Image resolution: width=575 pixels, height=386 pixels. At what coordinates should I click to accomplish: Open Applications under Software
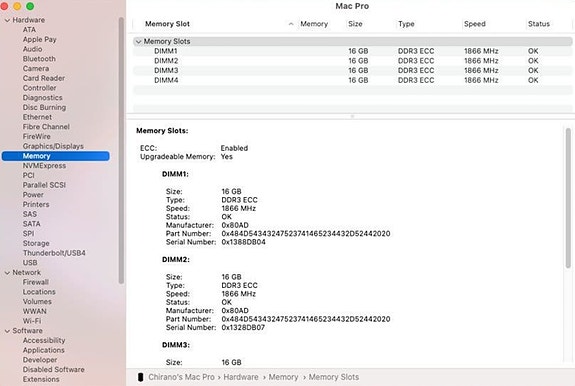tap(44, 350)
